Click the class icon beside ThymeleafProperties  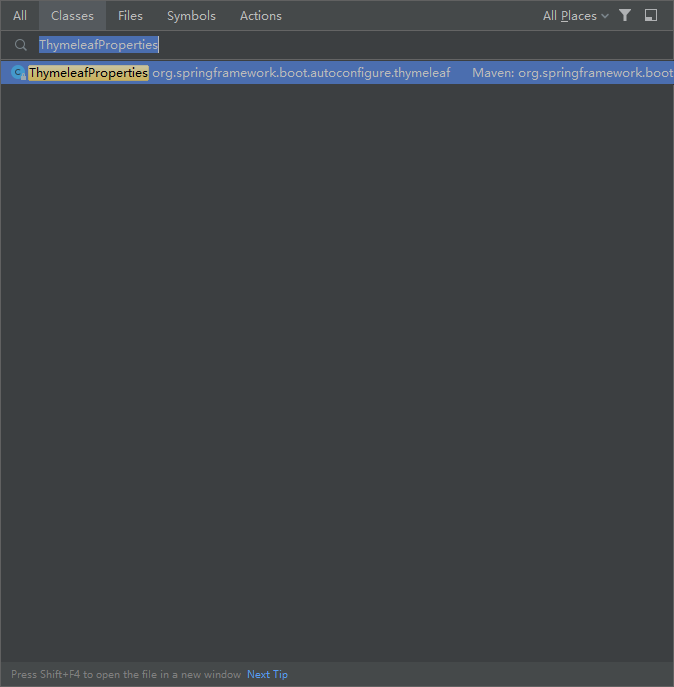[18, 73]
